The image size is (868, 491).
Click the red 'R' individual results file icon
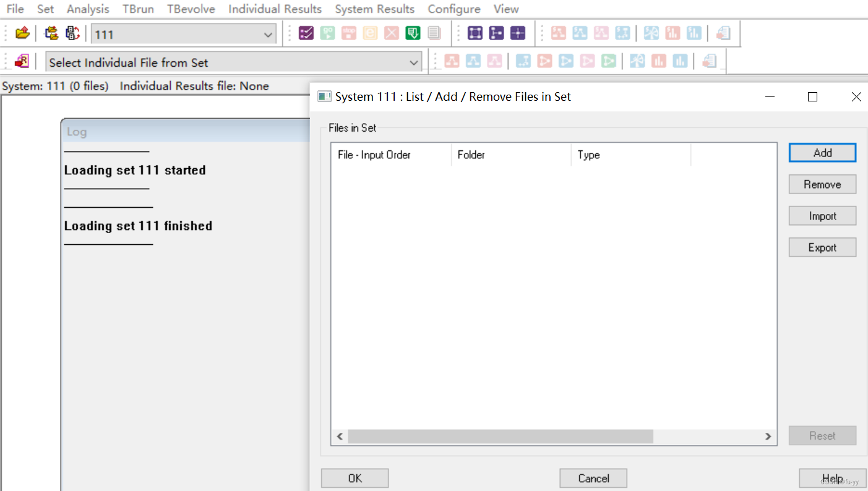[22, 62]
